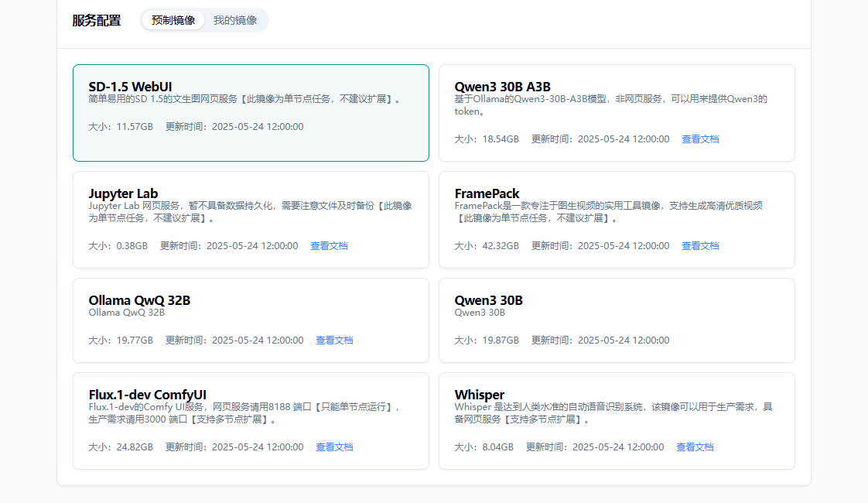Viewport: 868px width, 503px height.
Task: View FramePack documentation via 查看文档
Action: point(700,246)
